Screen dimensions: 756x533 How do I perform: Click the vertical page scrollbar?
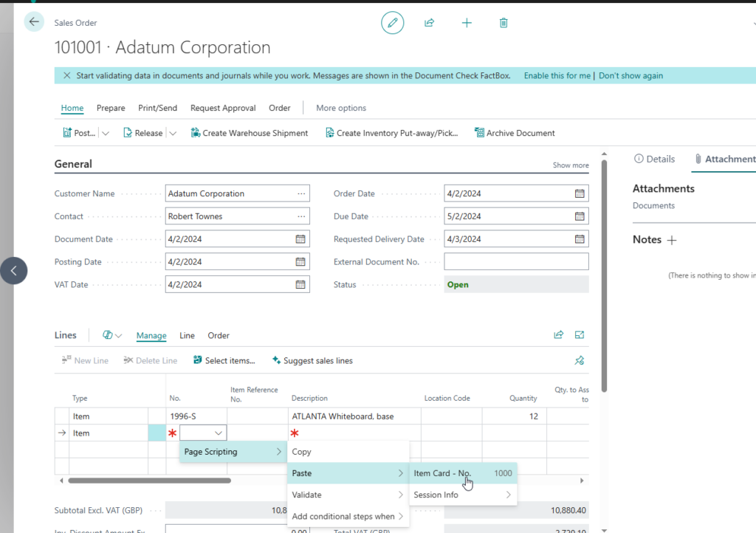click(604, 276)
